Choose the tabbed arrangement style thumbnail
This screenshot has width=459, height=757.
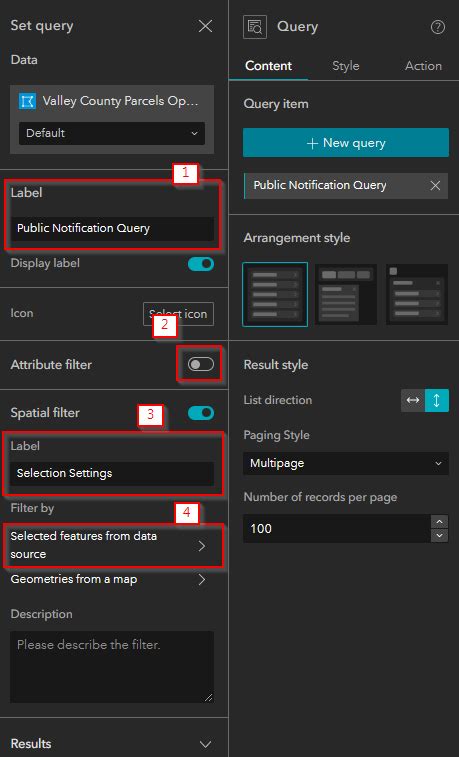pyautogui.click(x=346, y=294)
